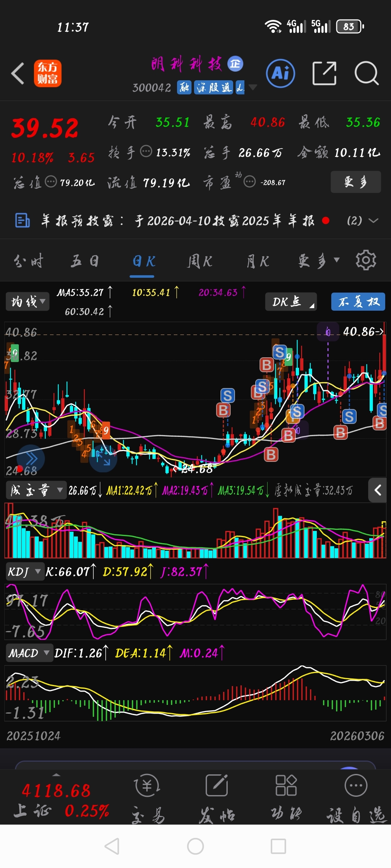Tap the share export icon
The width and height of the screenshot is (391, 868).
(324, 73)
